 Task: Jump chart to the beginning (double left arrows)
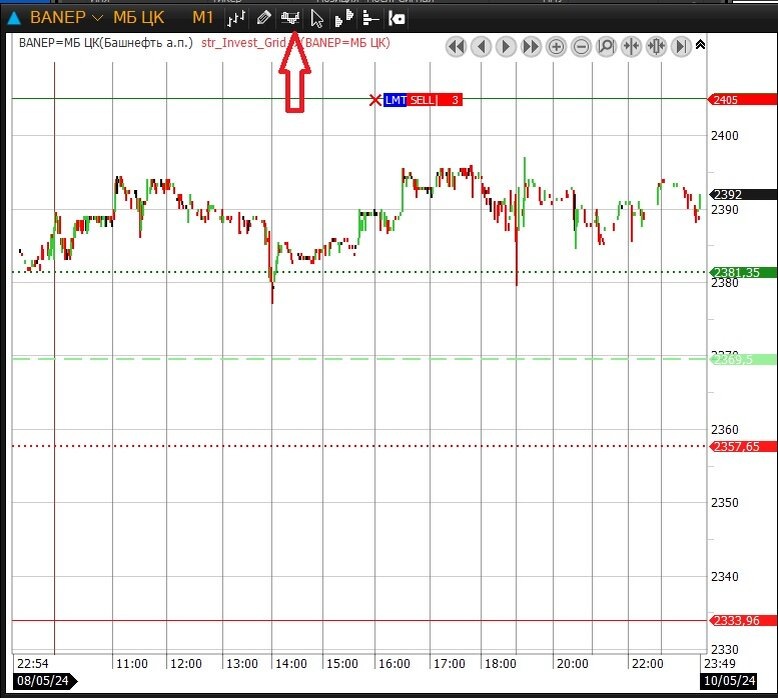click(x=456, y=47)
